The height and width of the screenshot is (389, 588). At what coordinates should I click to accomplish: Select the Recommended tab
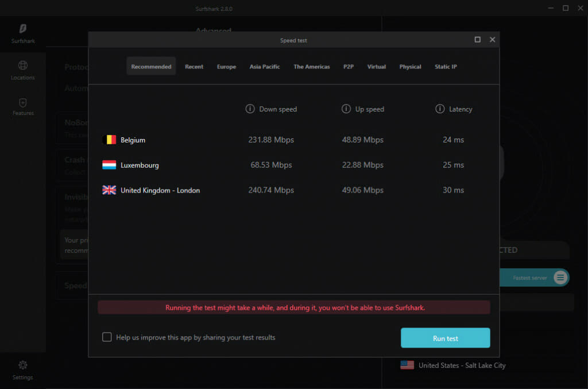tap(151, 67)
